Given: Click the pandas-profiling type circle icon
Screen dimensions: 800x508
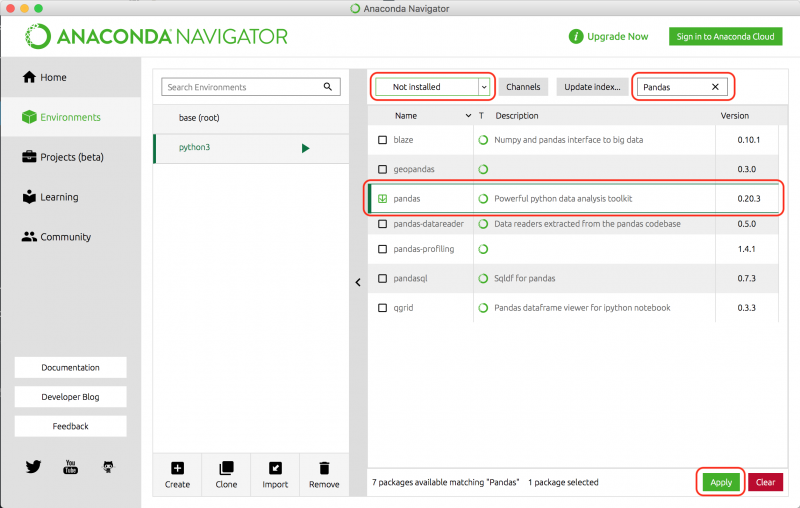Looking at the screenshot, I should [483, 249].
